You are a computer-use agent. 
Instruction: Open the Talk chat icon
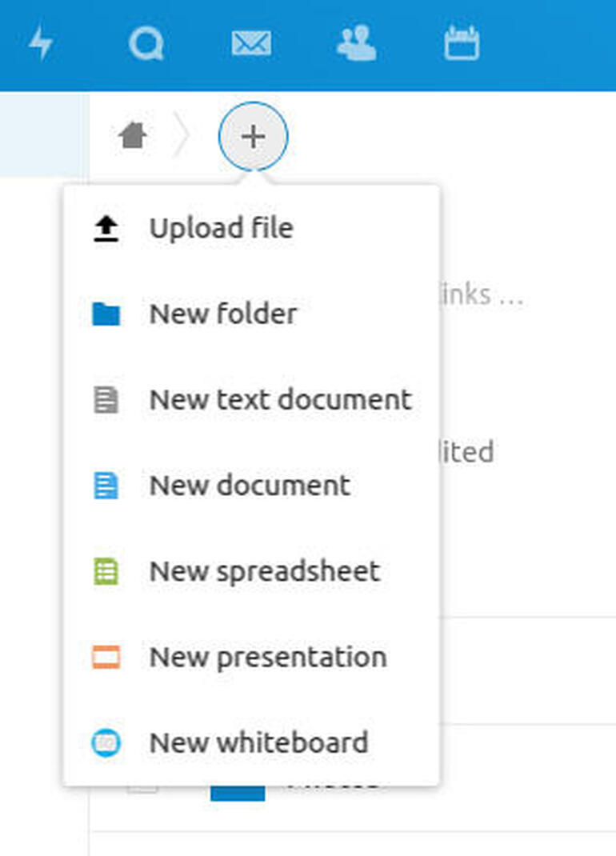click(x=146, y=44)
